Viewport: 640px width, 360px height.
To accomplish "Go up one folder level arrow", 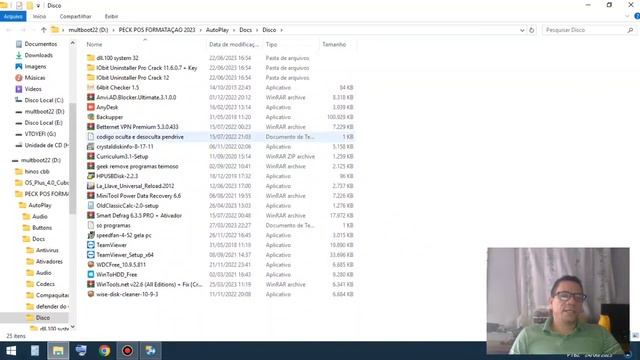I will click(x=44, y=30).
